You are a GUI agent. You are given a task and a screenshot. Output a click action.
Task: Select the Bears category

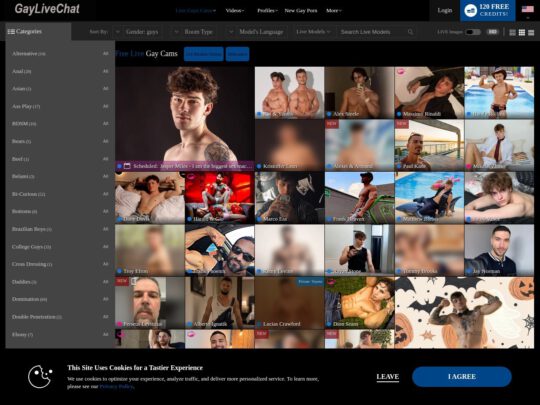(x=21, y=141)
